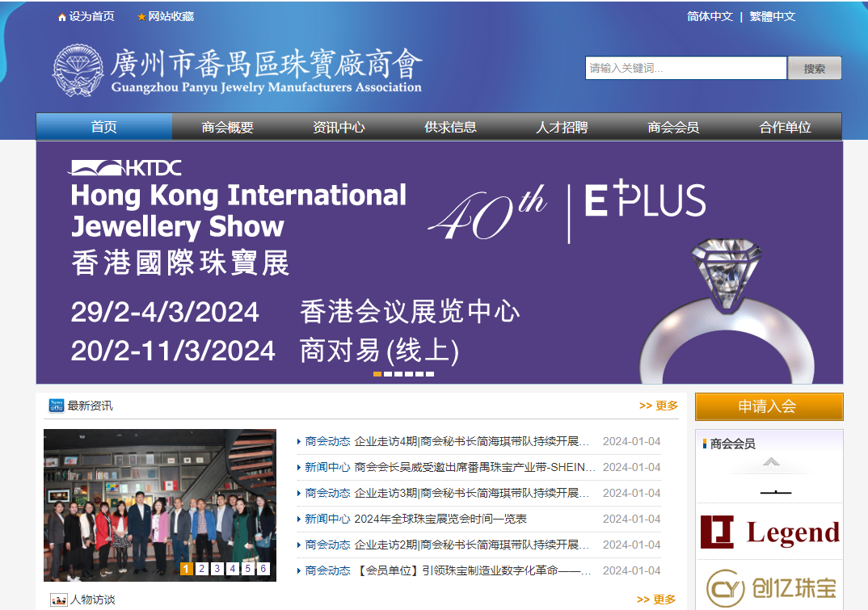Screen dimensions: 868x610
Task: Click the 最新资讯 section heading
Action: (x=91, y=406)
